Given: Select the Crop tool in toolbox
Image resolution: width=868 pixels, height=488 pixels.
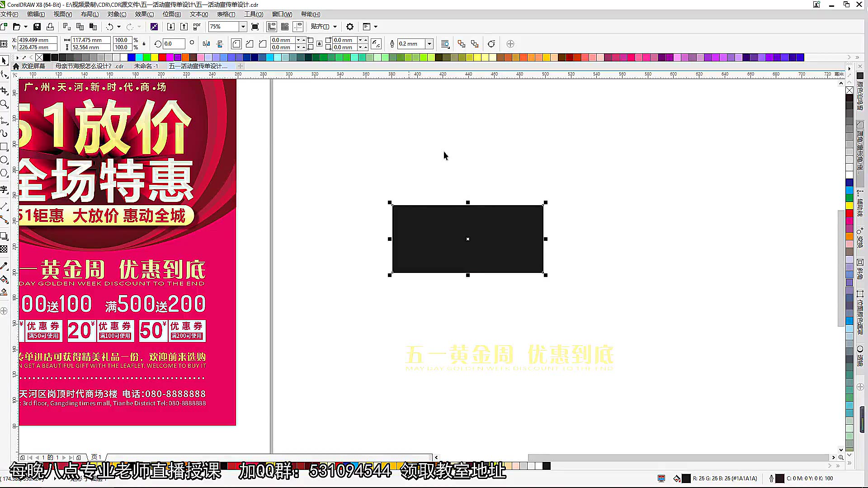Looking at the screenshot, I should 4,90.
